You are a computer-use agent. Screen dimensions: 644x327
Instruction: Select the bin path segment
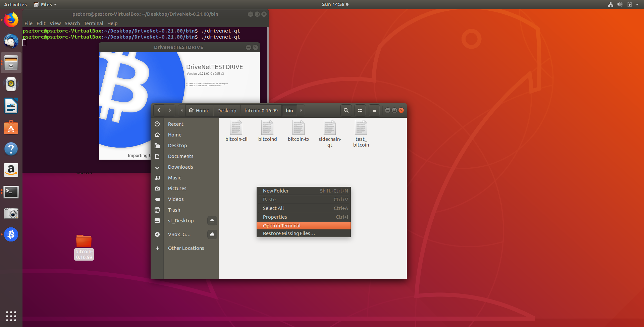289,110
